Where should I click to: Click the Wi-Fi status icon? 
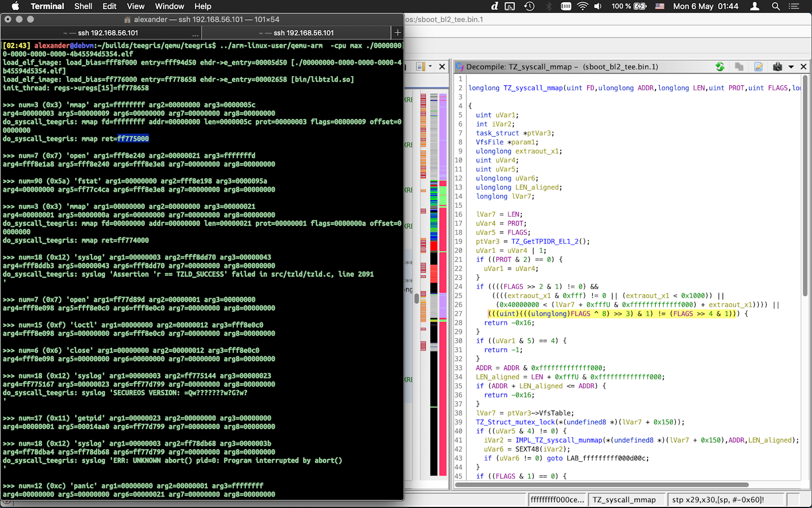(x=583, y=6)
